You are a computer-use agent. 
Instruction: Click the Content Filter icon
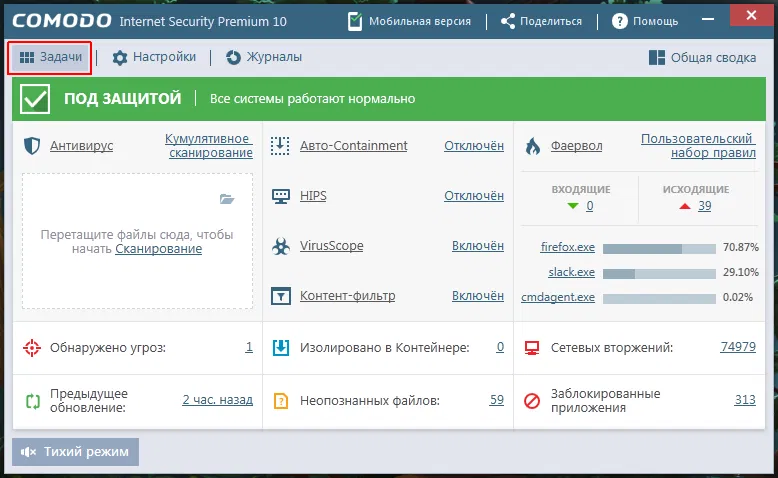tap(281, 296)
